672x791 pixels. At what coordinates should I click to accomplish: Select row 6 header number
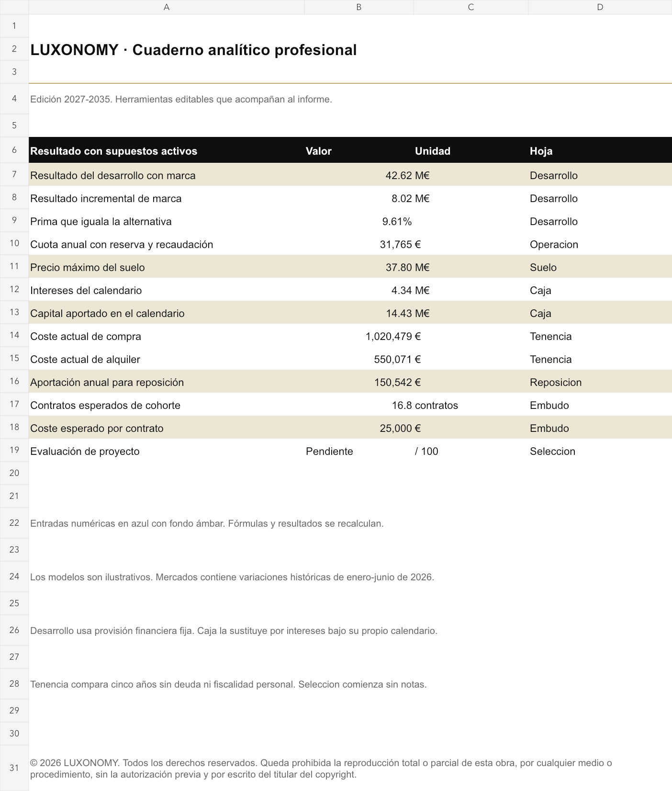point(14,150)
